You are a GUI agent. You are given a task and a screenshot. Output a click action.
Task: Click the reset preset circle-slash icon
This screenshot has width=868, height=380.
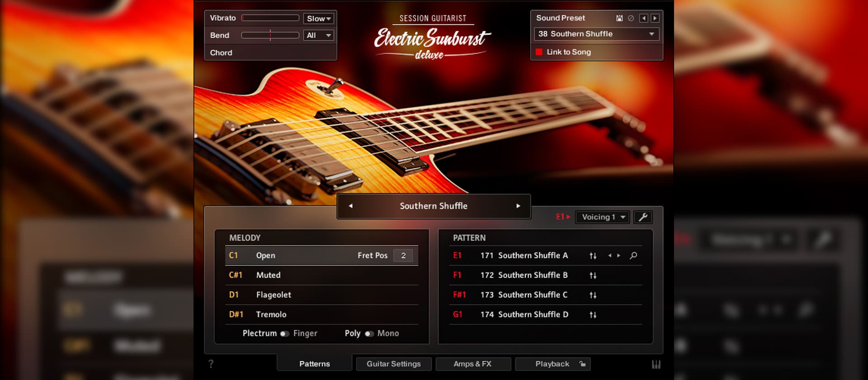631,18
